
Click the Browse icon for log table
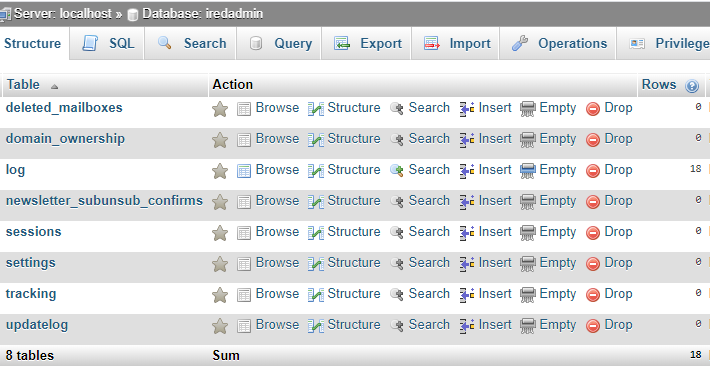coord(244,171)
